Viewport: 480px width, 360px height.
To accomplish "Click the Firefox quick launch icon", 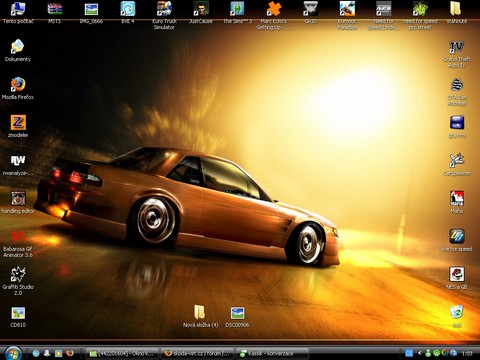I will pos(69,353).
